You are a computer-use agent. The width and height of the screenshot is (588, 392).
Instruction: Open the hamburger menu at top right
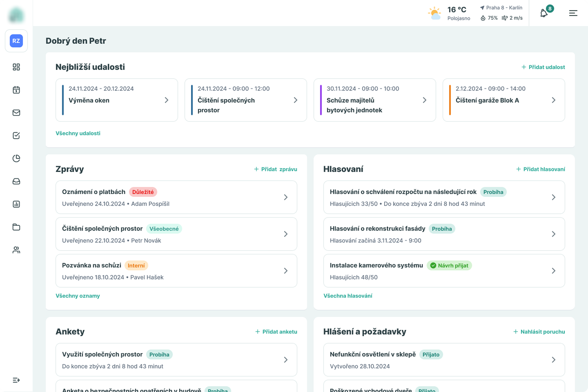573,13
